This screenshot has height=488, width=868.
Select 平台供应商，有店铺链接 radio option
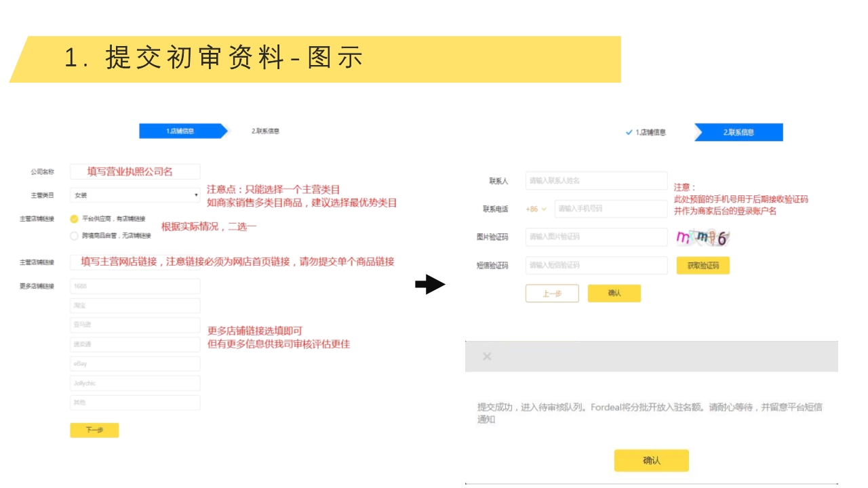click(75, 219)
